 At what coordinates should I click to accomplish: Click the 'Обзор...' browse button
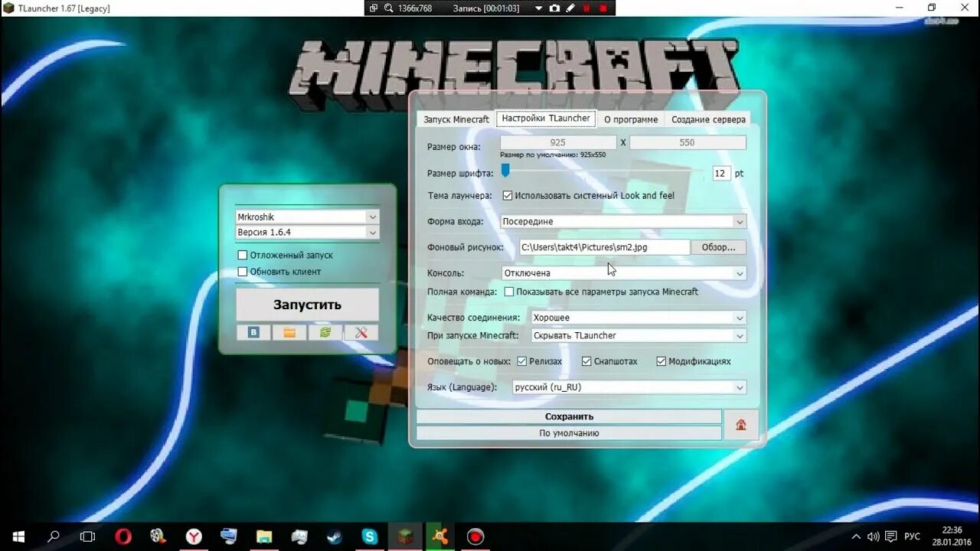[719, 247]
